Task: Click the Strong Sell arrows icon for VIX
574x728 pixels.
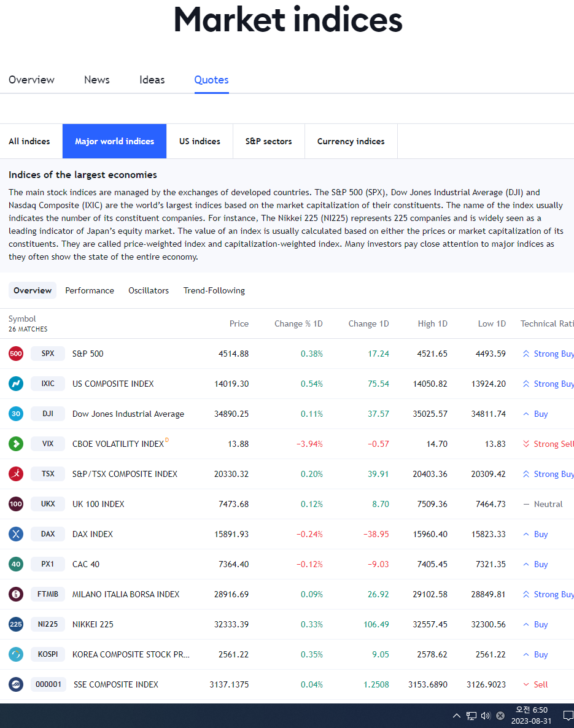Action: click(x=526, y=444)
